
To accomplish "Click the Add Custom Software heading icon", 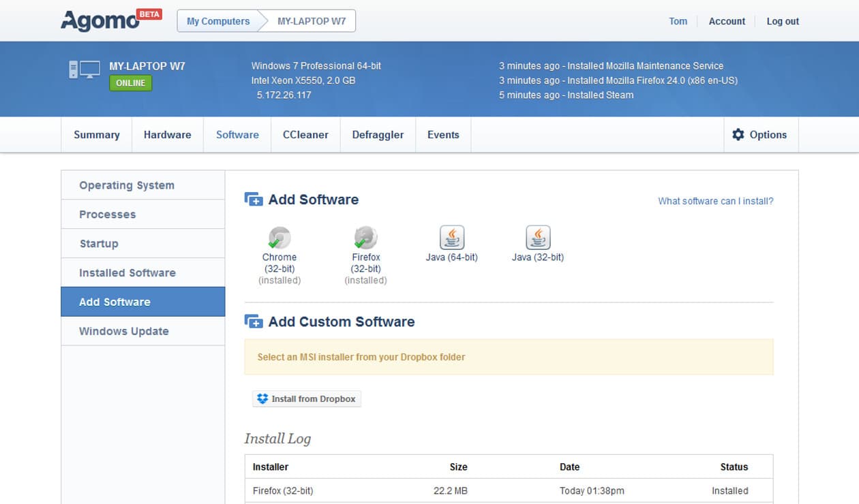I will [x=254, y=322].
